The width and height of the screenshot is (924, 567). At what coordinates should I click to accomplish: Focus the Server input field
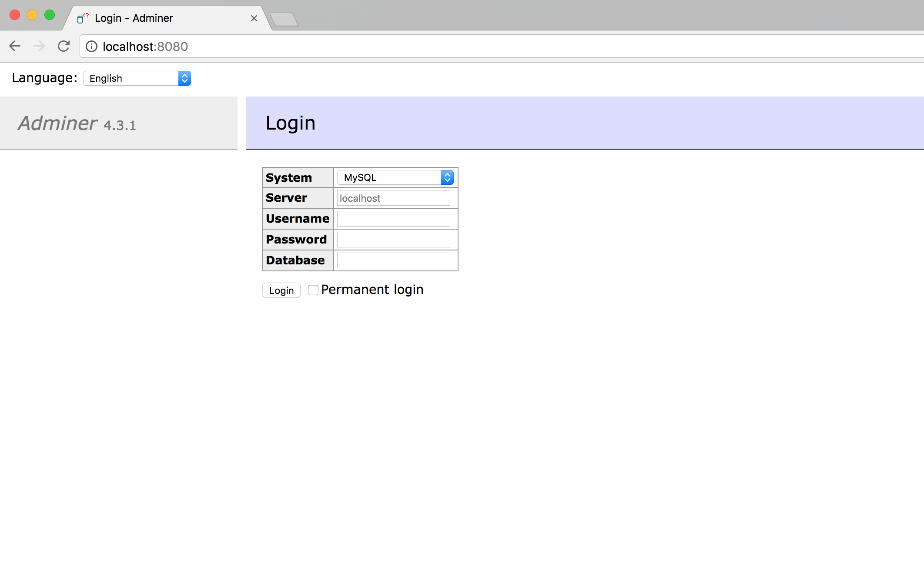tap(393, 198)
